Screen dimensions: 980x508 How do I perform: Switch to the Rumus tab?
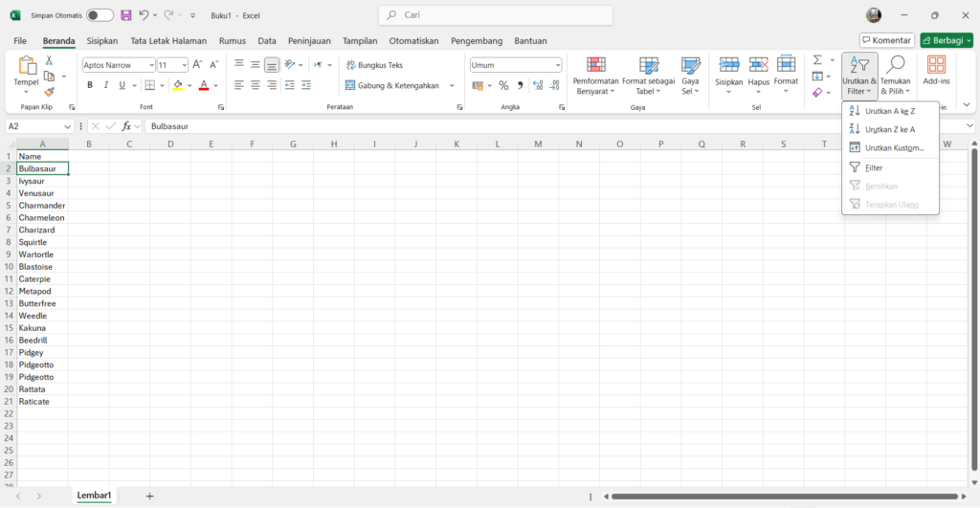point(232,40)
